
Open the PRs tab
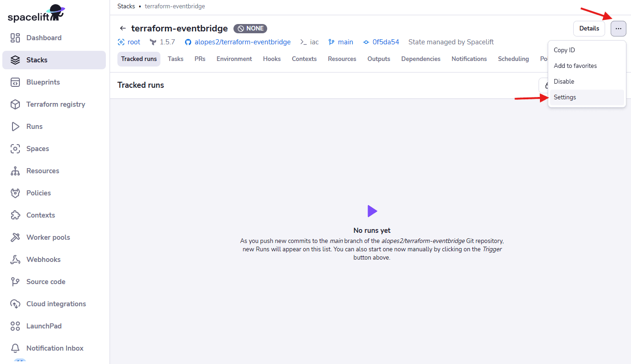[x=200, y=59]
